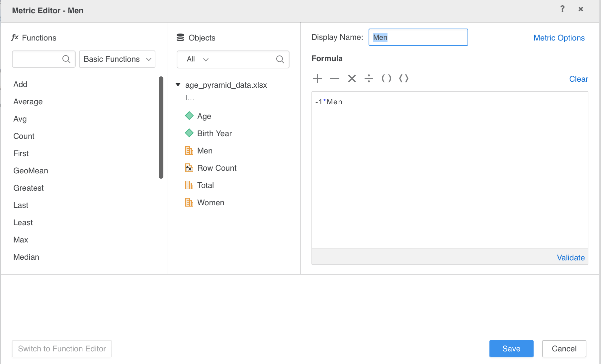
Task: Insert parentheses into the formula
Action: point(386,79)
